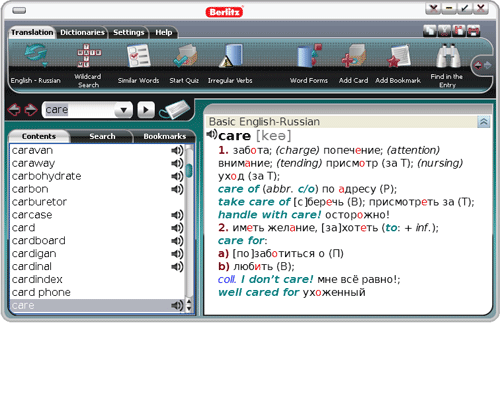Screen dimensions: 500x405
Task: Click the phrase take care of
Action: pos(254,202)
